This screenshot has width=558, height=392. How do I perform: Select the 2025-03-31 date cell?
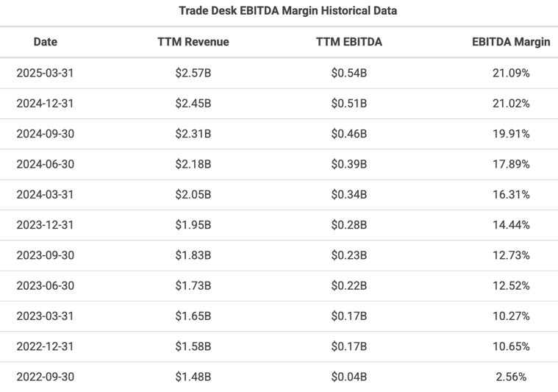pyautogui.click(x=45, y=73)
